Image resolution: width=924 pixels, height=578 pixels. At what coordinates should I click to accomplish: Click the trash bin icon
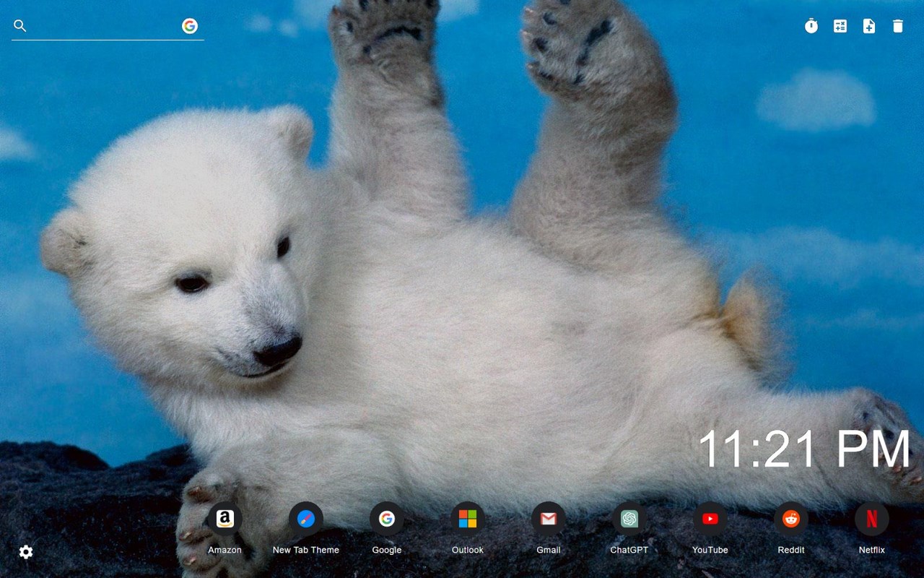[898, 26]
